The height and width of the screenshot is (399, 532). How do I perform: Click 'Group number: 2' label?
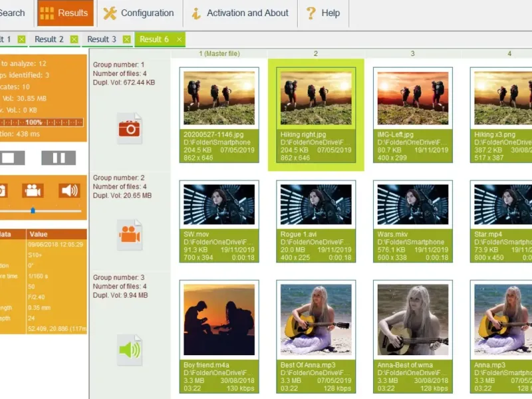119,178
